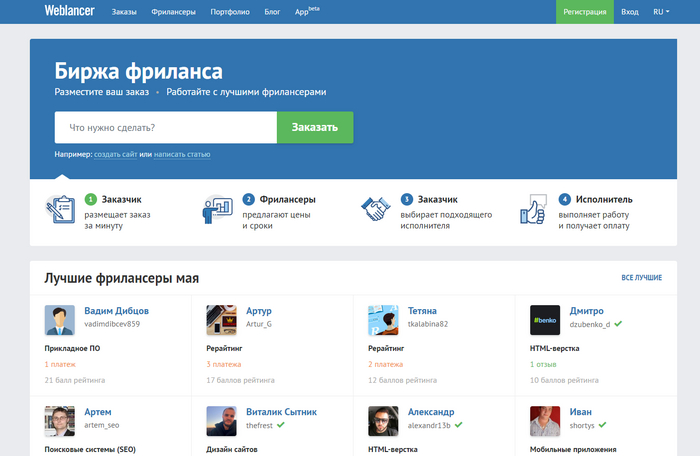The height and width of the screenshot is (456, 700).
Task: Click the step 2 number badge
Action: coord(249,199)
